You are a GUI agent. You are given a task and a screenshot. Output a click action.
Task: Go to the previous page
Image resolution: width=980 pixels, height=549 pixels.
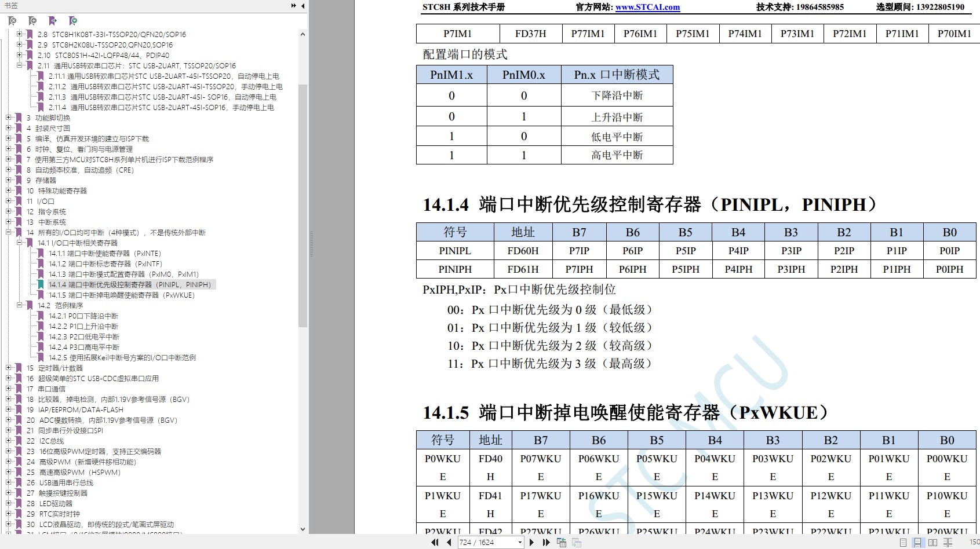(449, 543)
